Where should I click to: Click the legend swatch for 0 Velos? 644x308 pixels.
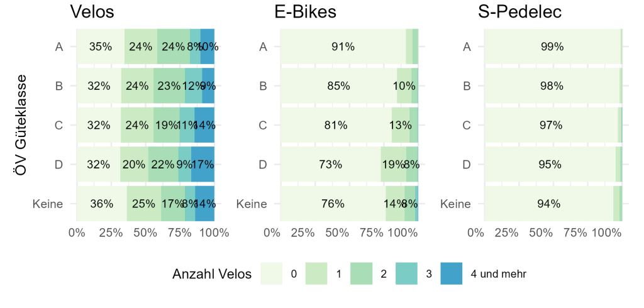point(272,274)
